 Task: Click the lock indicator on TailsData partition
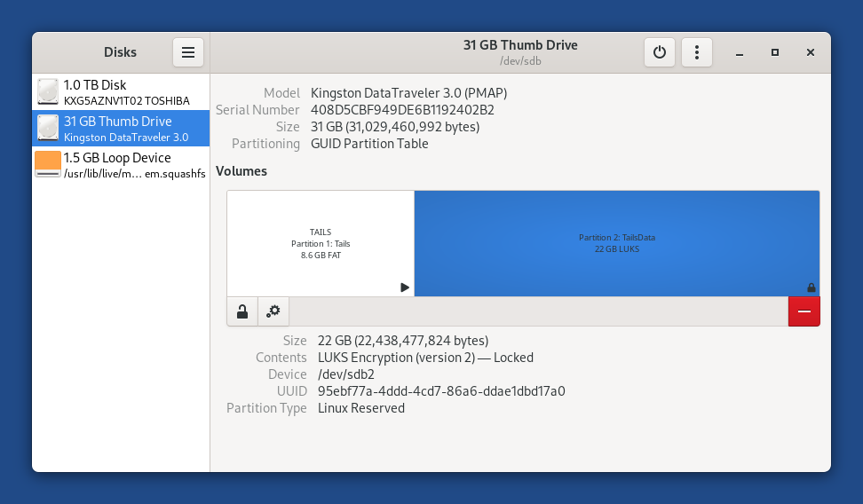pos(811,287)
